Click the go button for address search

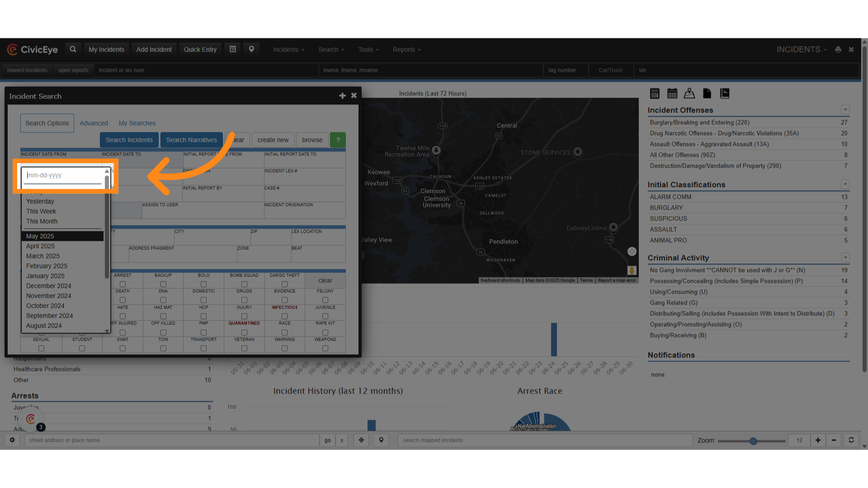[328, 440]
